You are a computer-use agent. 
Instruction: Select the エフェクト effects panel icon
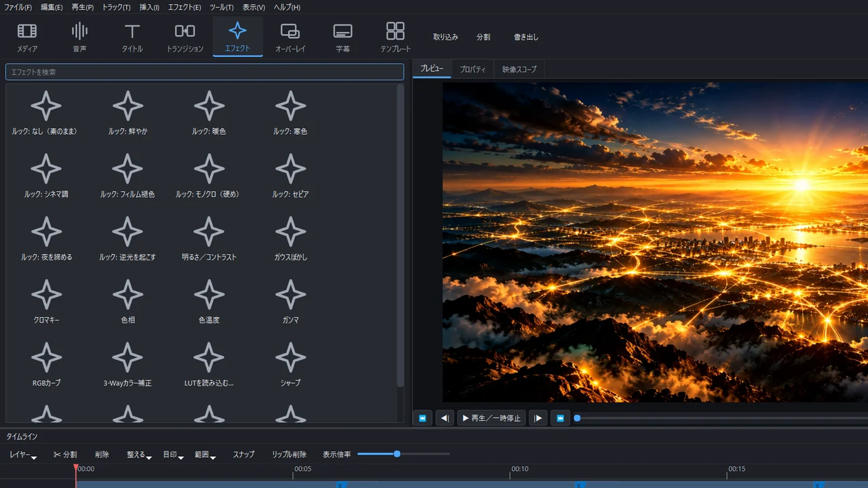237,37
